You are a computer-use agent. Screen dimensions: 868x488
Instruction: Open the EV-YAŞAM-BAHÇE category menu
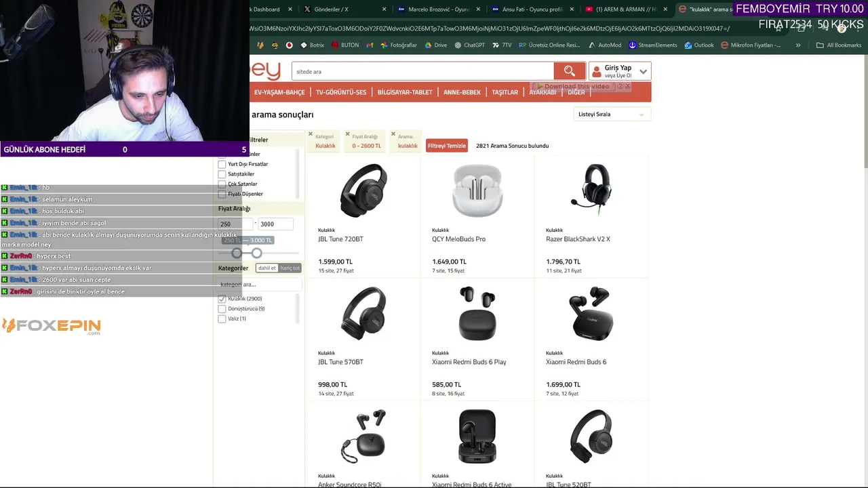coord(279,92)
